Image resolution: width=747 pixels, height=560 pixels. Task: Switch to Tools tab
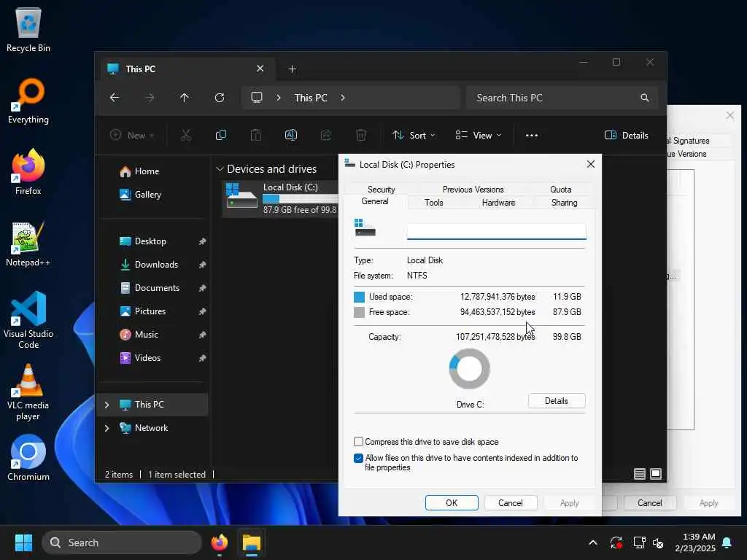pos(433,203)
